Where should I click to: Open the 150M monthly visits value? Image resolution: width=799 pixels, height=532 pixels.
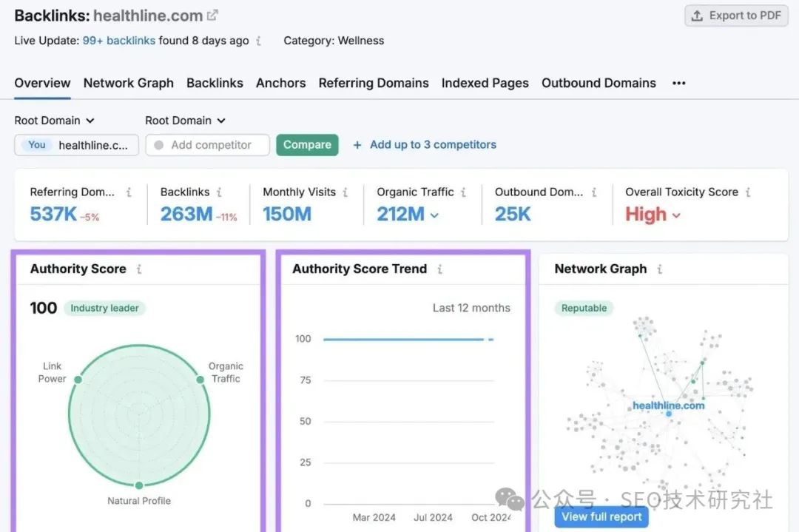(287, 214)
